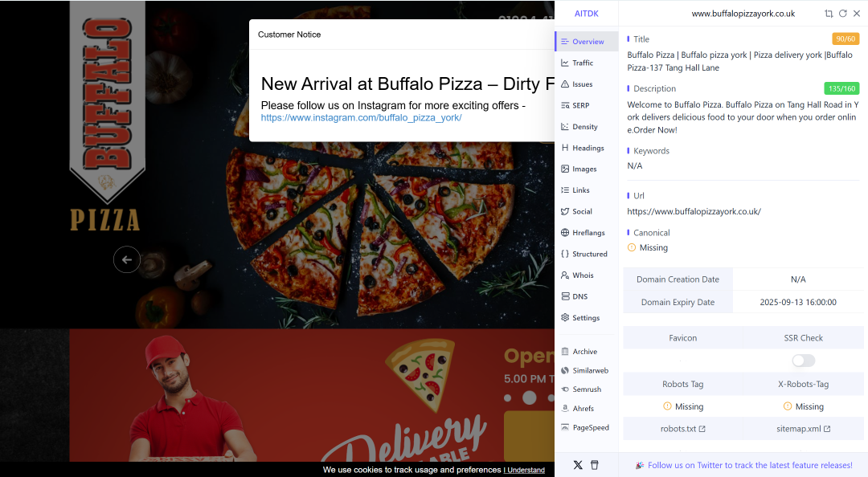Click the Images icon in sidebar

[x=565, y=169]
